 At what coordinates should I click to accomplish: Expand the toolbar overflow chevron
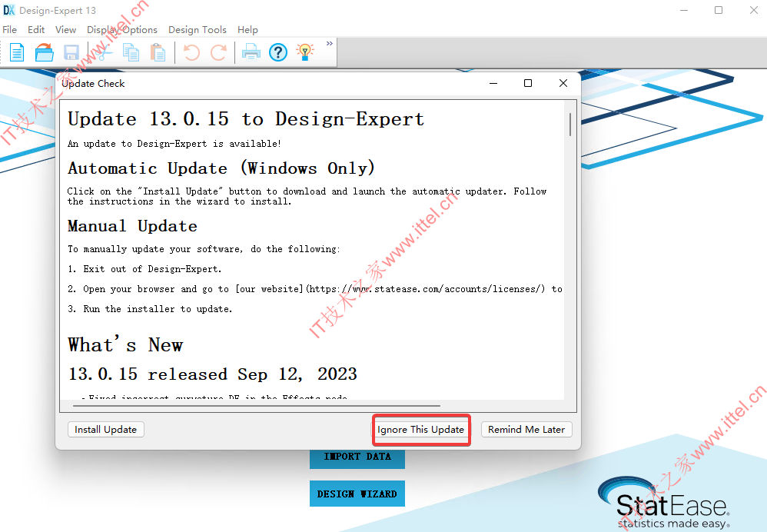pos(329,44)
